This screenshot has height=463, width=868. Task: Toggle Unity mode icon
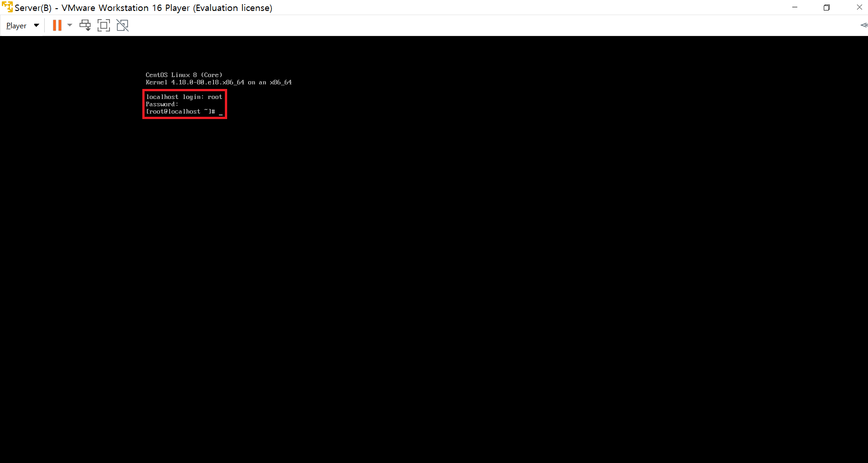(x=123, y=26)
